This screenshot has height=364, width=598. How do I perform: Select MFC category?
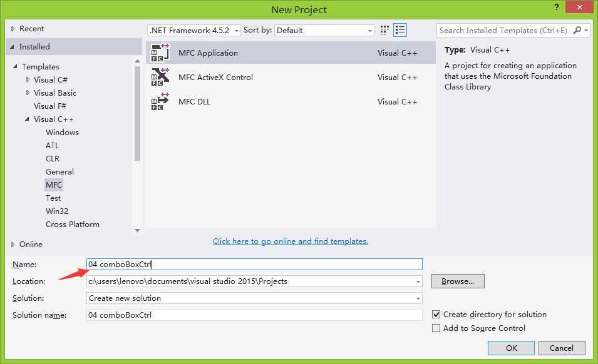click(x=54, y=185)
